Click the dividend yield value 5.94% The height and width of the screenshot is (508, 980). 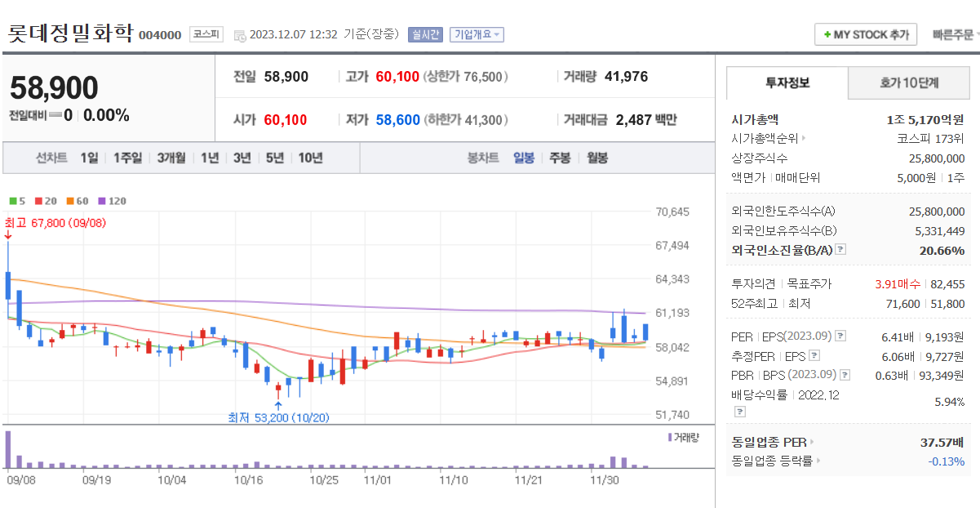pyautogui.click(x=949, y=403)
